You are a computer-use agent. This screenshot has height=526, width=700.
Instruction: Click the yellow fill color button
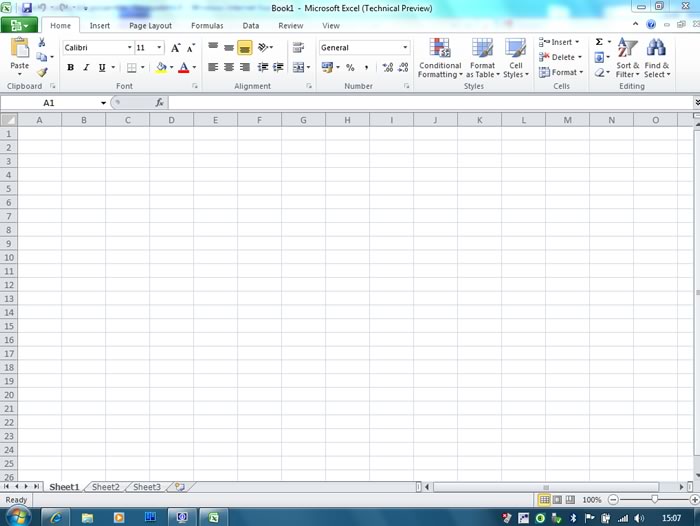161,68
